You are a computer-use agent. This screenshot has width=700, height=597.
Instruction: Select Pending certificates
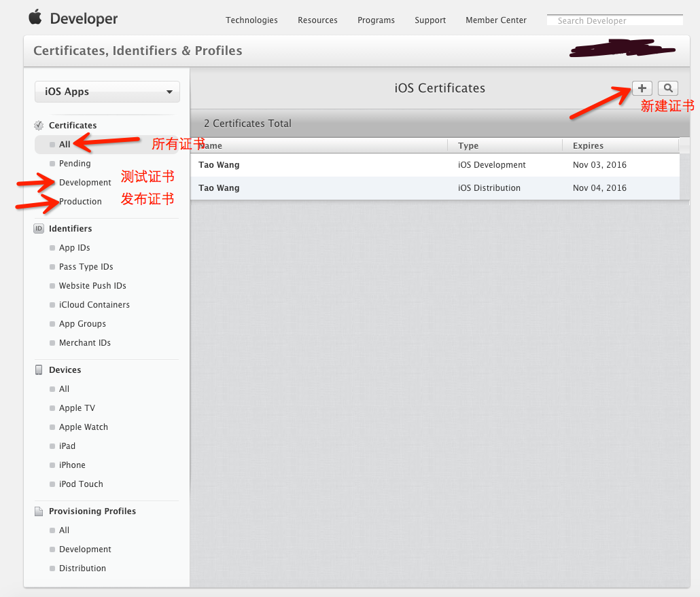click(x=75, y=163)
